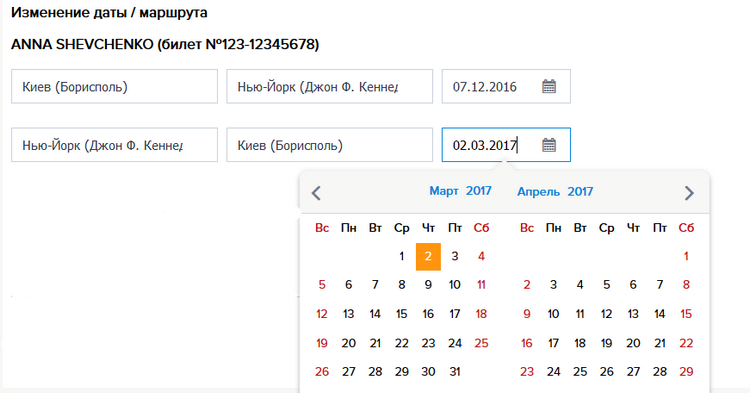Screen dimensions: 750x393
Task: Click calendar icon in 02.03.2017 field
Action: click(549, 145)
